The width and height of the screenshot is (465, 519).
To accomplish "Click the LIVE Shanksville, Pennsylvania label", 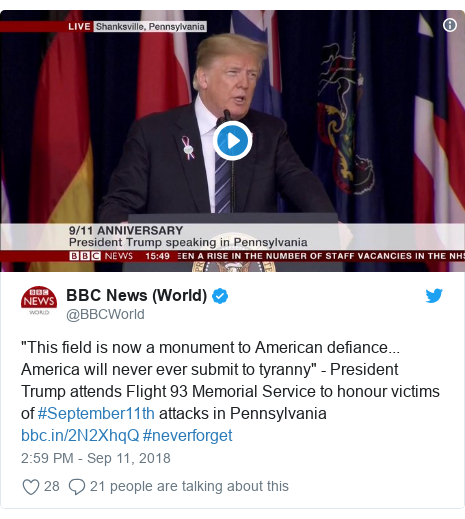I will click(137, 27).
